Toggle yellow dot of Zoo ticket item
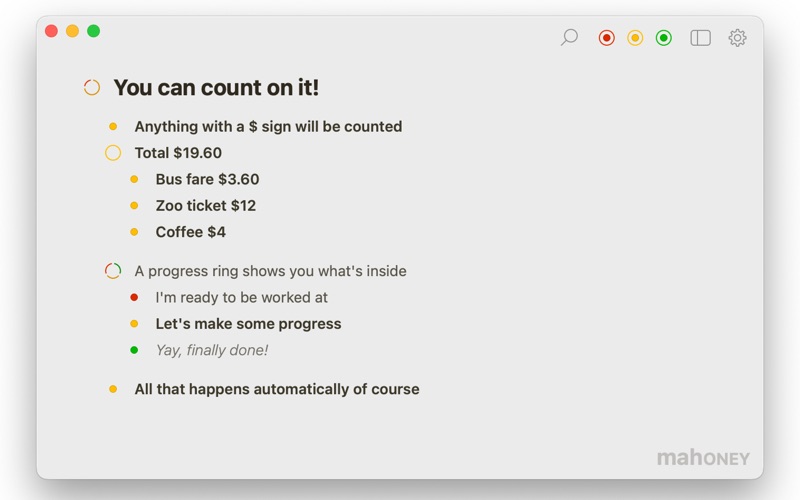 pos(134,206)
